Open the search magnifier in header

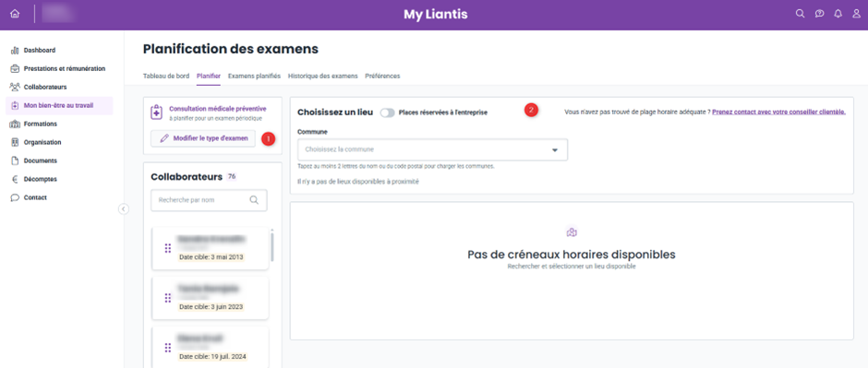[x=800, y=15]
